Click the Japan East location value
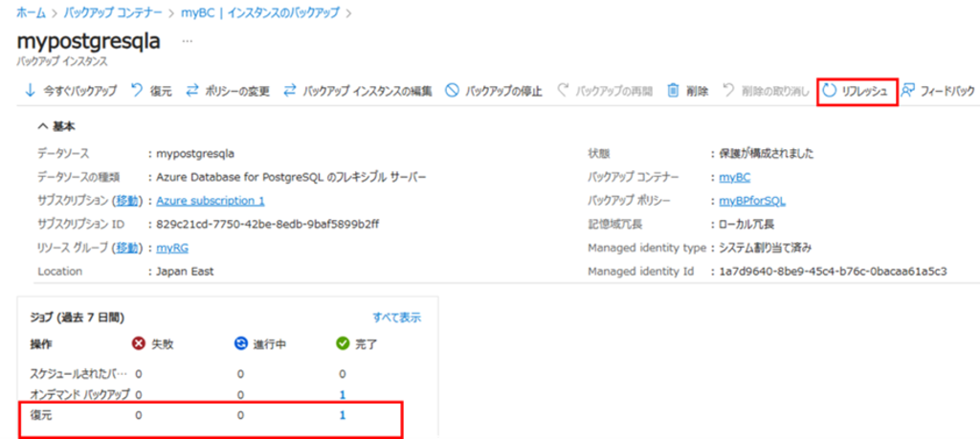The image size is (980, 439). tap(185, 272)
